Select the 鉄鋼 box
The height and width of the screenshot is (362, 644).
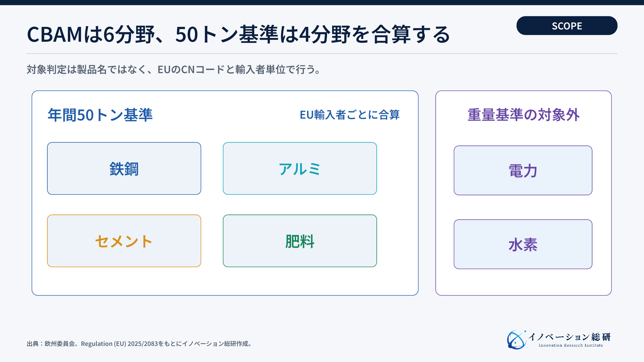coord(124,168)
